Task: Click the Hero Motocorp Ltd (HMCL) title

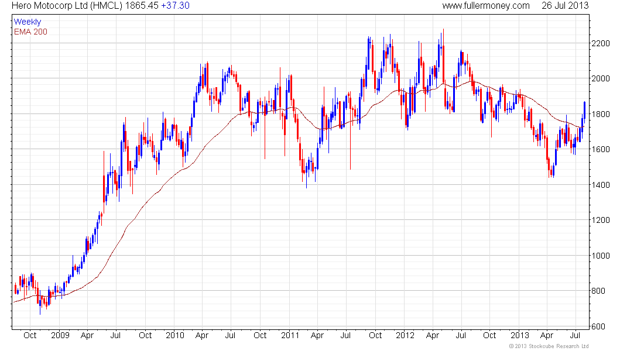Action: point(67,6)
